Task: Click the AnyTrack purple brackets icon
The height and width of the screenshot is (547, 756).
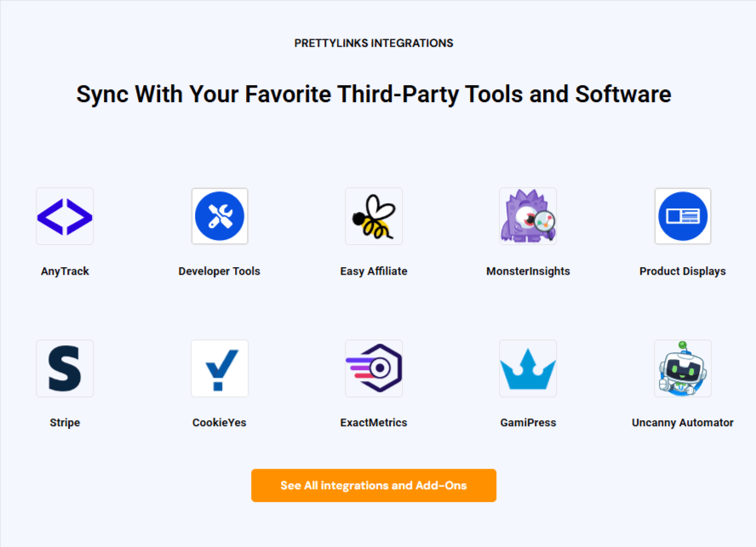Action: pos(65,216)
